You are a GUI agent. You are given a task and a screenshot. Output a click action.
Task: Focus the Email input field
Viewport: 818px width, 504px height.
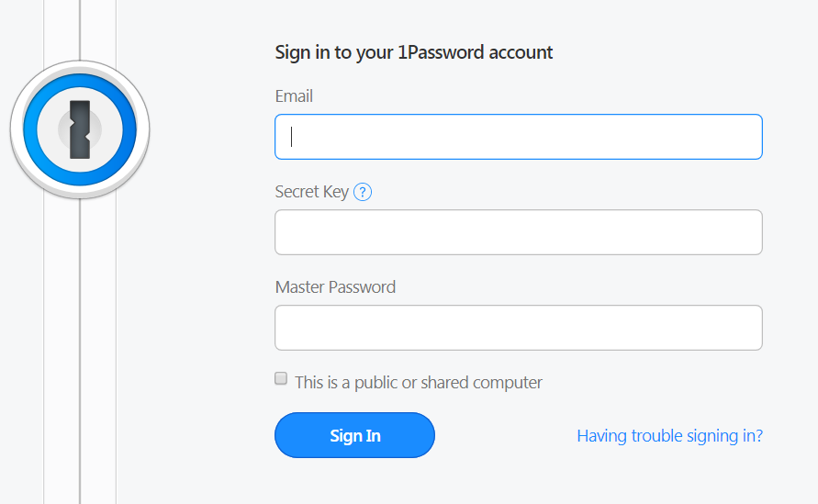[519, 137]
